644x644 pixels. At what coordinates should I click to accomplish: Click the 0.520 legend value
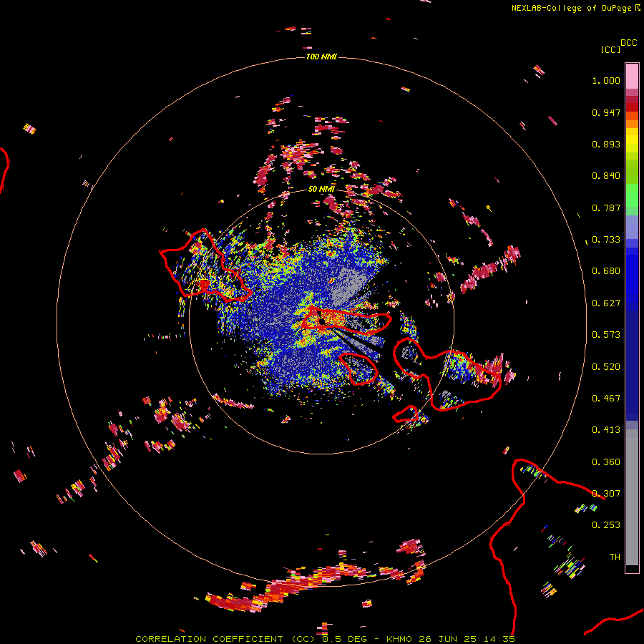[x=606, y=367]
